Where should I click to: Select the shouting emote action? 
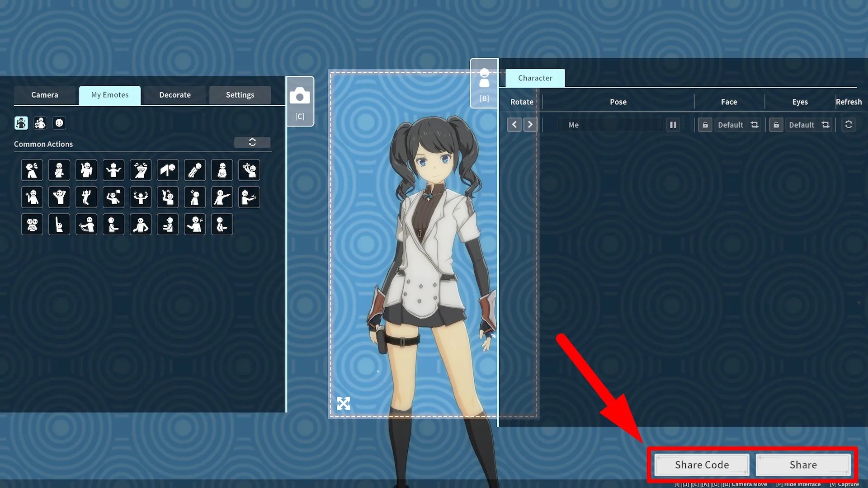point(32,170)
